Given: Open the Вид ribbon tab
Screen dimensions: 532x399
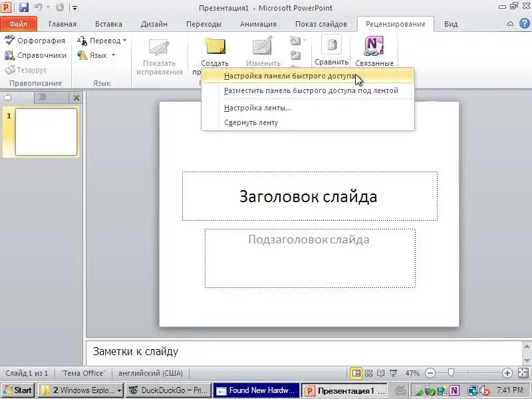Looking at the screenshot, I should coord(451,24).
